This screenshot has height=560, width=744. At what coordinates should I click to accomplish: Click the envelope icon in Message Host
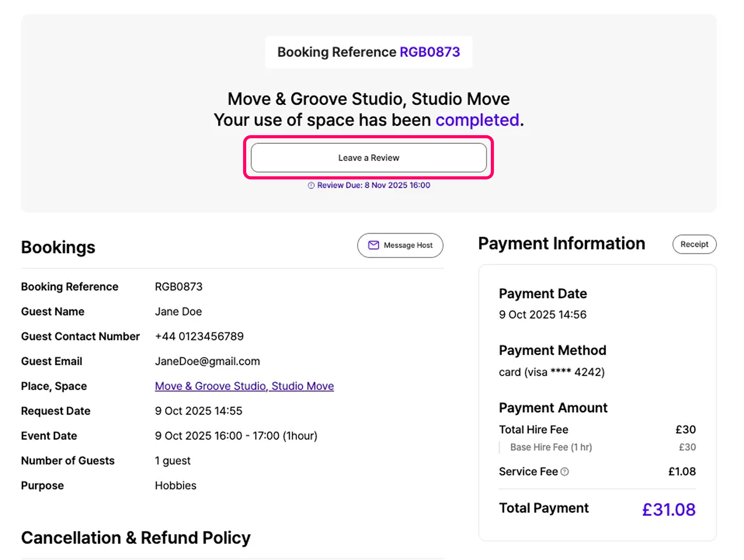click(373, 245)
